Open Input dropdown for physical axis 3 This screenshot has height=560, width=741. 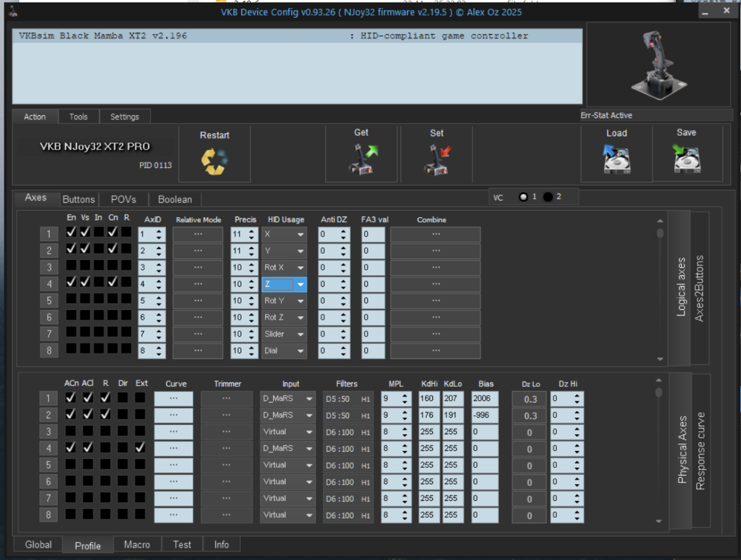point(287,431)
